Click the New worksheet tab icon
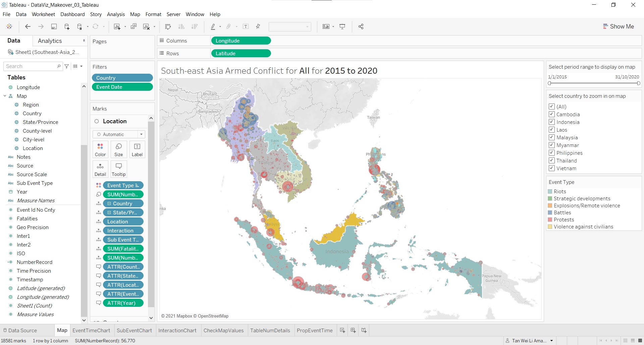Image resolution: width=644 pixels, height=345 pixels. point(342,330)
